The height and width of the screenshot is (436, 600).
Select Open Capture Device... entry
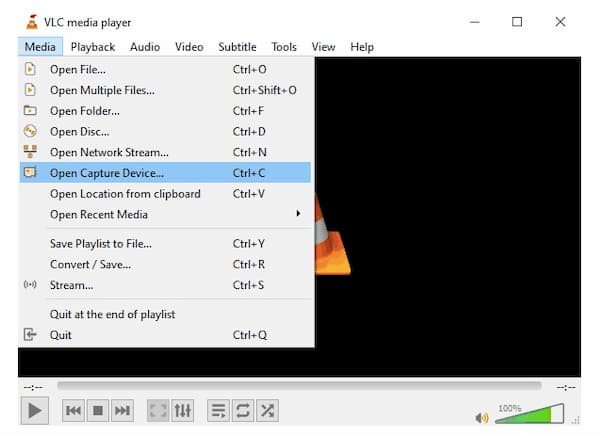coord(165,173)
